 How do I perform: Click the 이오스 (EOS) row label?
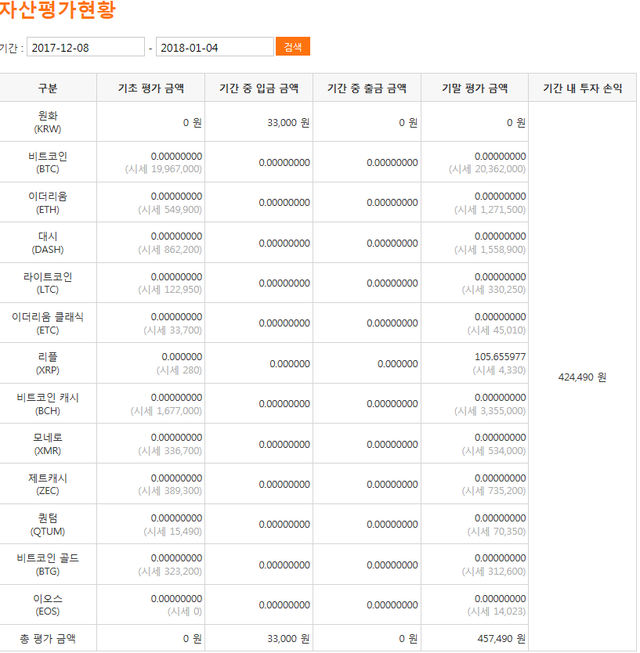(47, 605)
